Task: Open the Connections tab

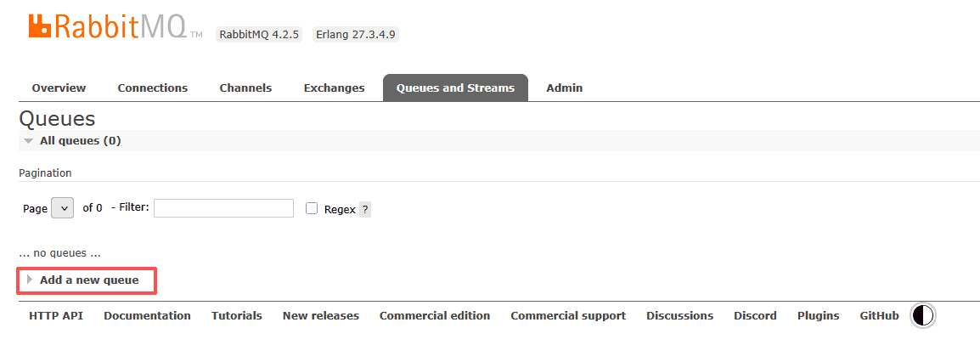Action: click(x=153, y=88)
